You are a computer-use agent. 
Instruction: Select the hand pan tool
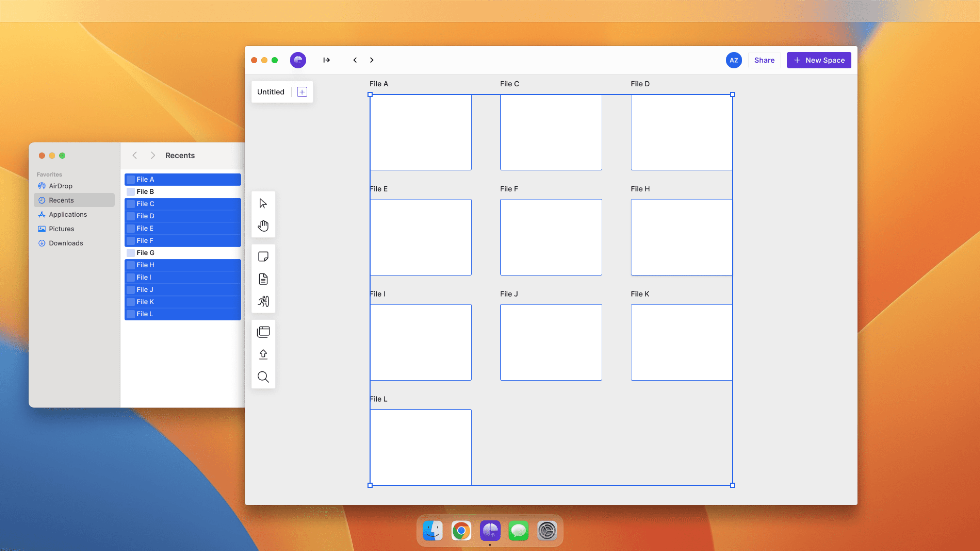tap(263, 226)
